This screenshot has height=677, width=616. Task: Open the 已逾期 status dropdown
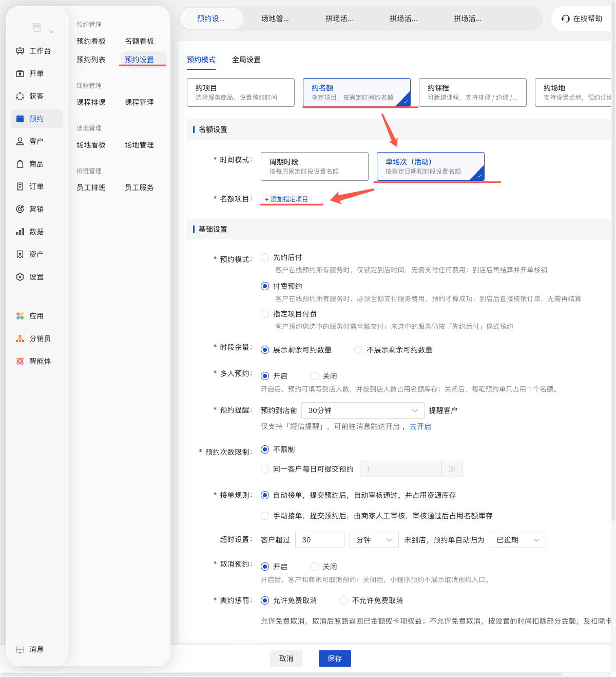[x=518, y=540]
